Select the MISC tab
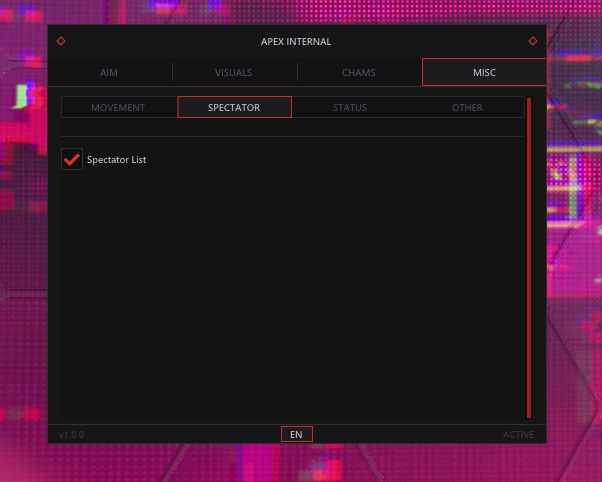 [484, 72]
